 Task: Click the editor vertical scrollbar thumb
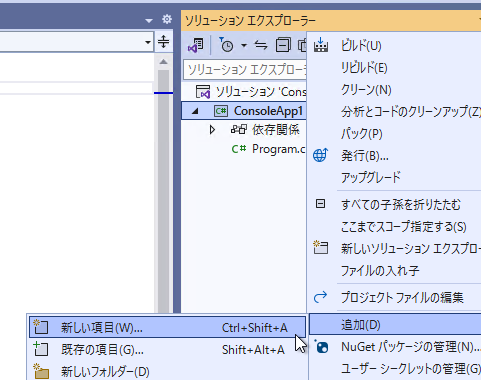pos(163,190)
